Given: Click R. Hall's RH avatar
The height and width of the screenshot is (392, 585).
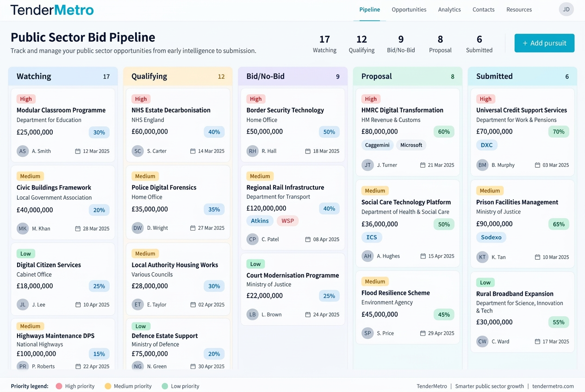Looking at the screenshot, I should point(252,151).
